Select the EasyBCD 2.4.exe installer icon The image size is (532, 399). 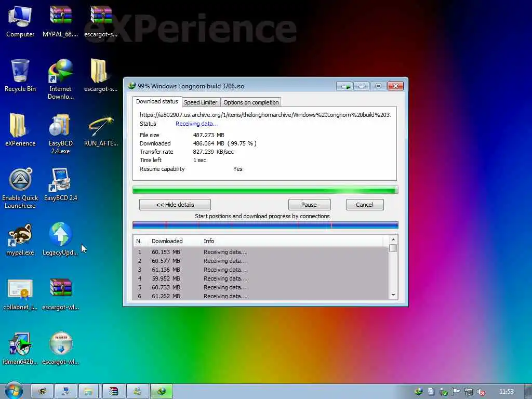60,134
